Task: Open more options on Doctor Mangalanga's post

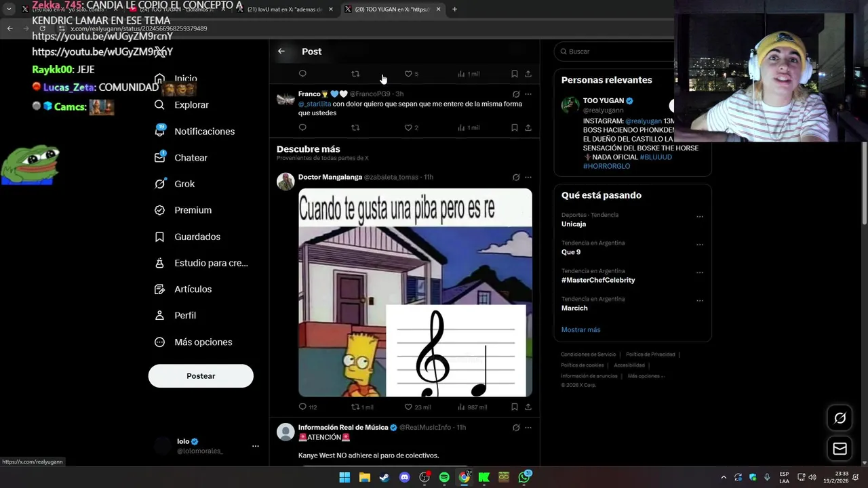Action: pos(528,178)
